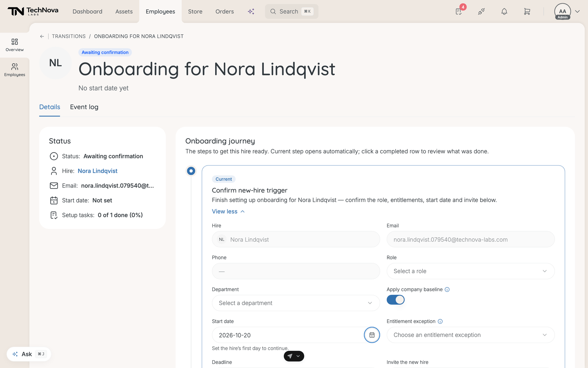588x368 pixels.
Task: Open Dashboard in the top navigation
Action: [87, 11]
